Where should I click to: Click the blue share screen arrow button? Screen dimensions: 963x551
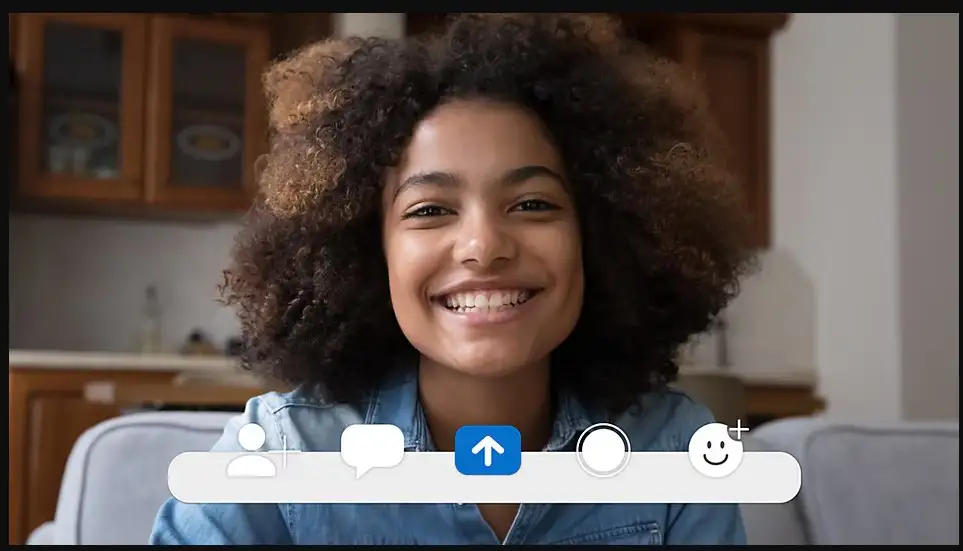[x=488, y=450]
